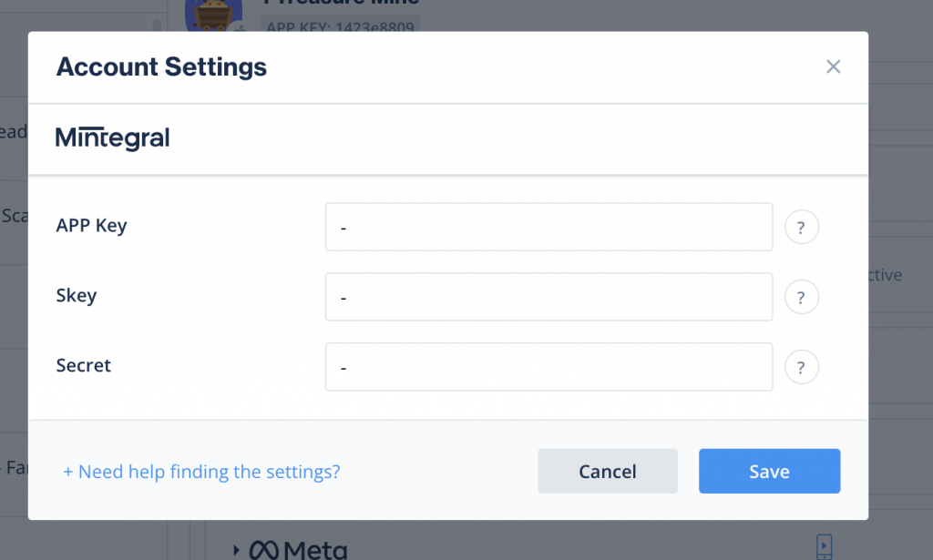Click the Meta infinity logo
933x560 pixels.
coord(265,549)
